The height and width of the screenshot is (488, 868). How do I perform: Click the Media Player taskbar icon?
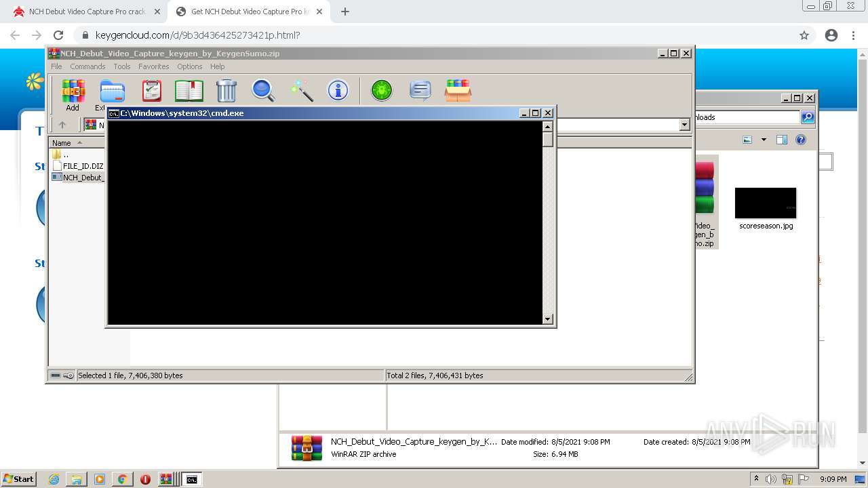(100, 479)
